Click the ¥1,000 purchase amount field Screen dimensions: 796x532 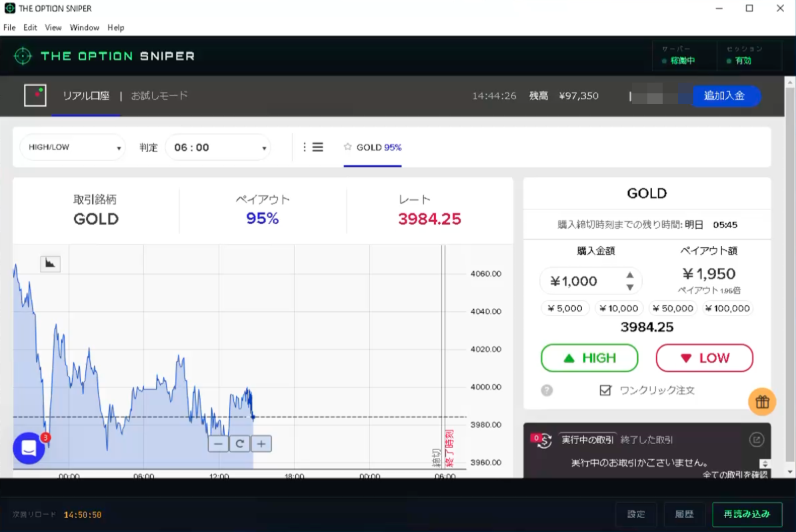[x=591, y=281]
